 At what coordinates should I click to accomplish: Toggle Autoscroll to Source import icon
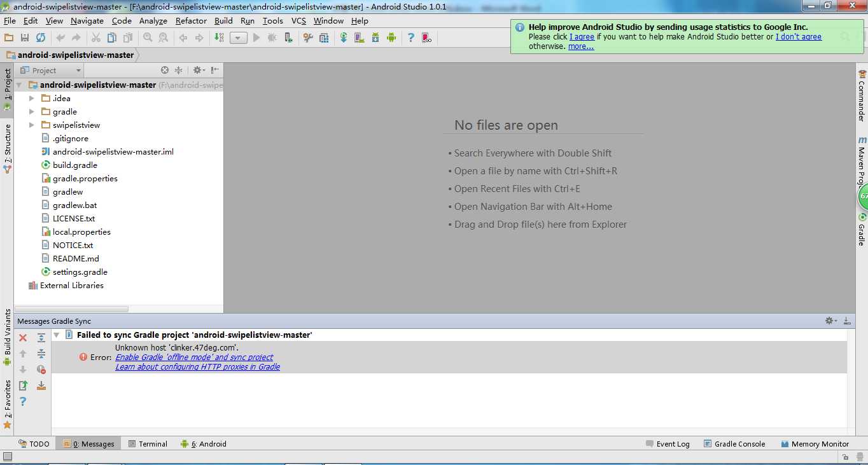(41, 385)
